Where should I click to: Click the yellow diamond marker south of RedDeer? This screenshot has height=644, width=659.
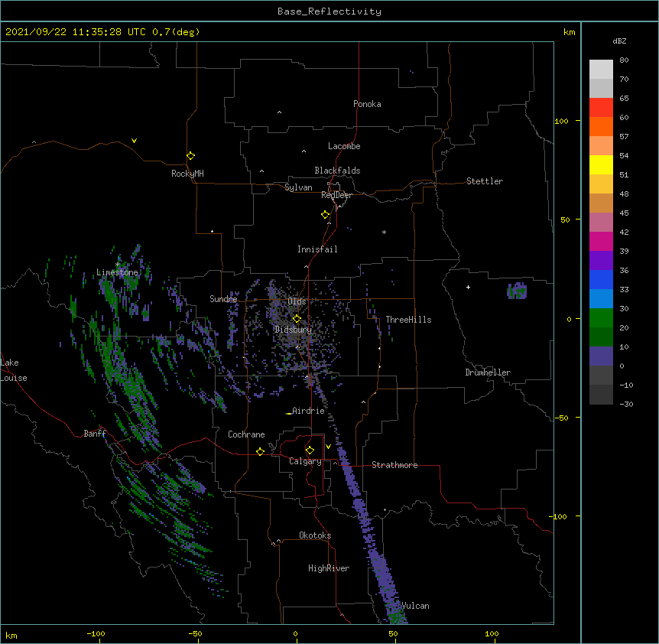326,215
